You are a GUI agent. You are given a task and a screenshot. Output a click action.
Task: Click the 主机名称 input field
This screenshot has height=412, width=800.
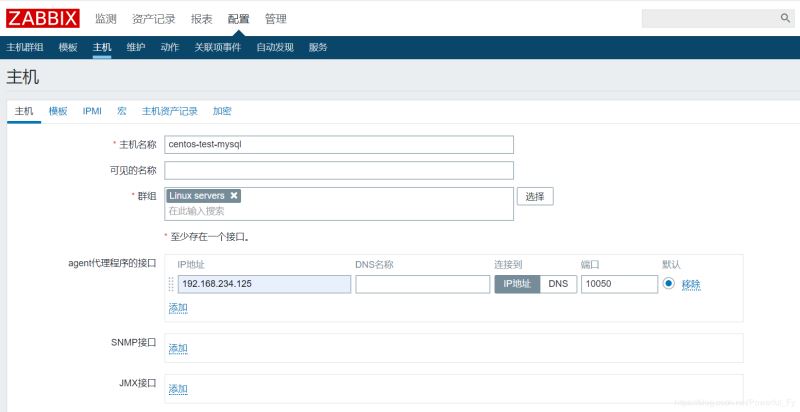339,144
